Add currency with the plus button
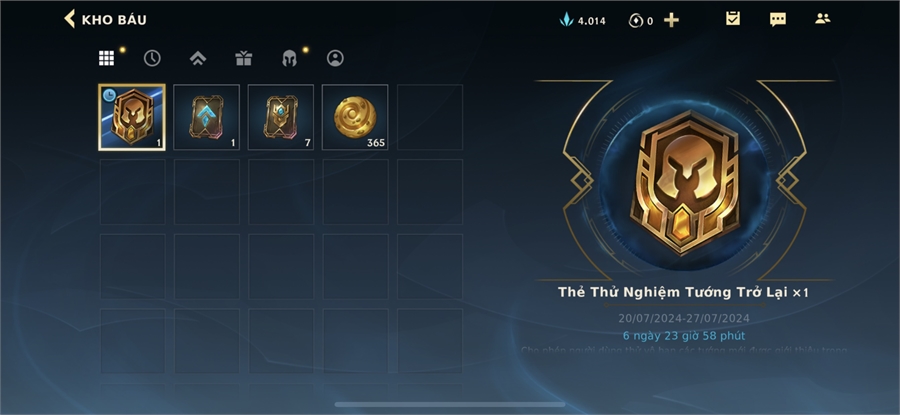900x415 pixels. [671, 21]
